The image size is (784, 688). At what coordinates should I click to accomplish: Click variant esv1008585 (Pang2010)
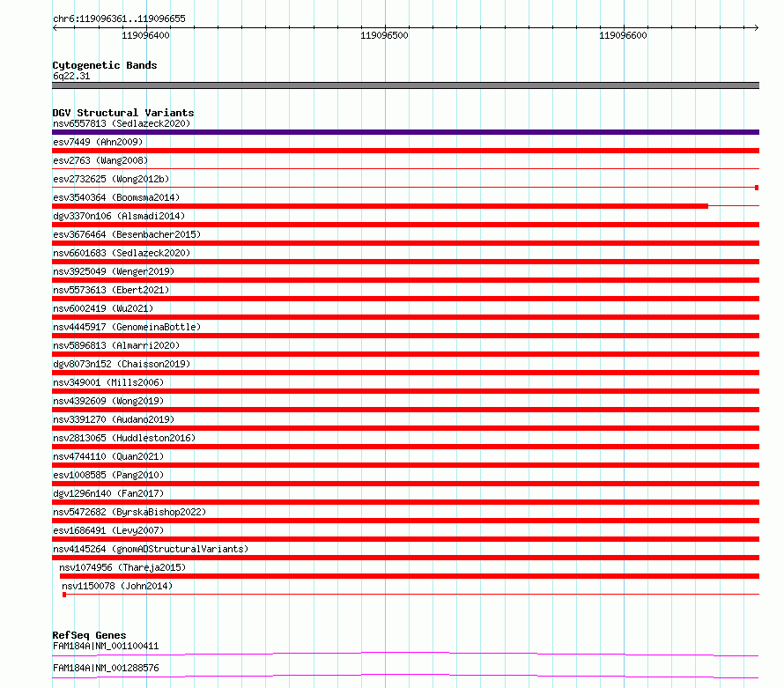click(108, 475)
